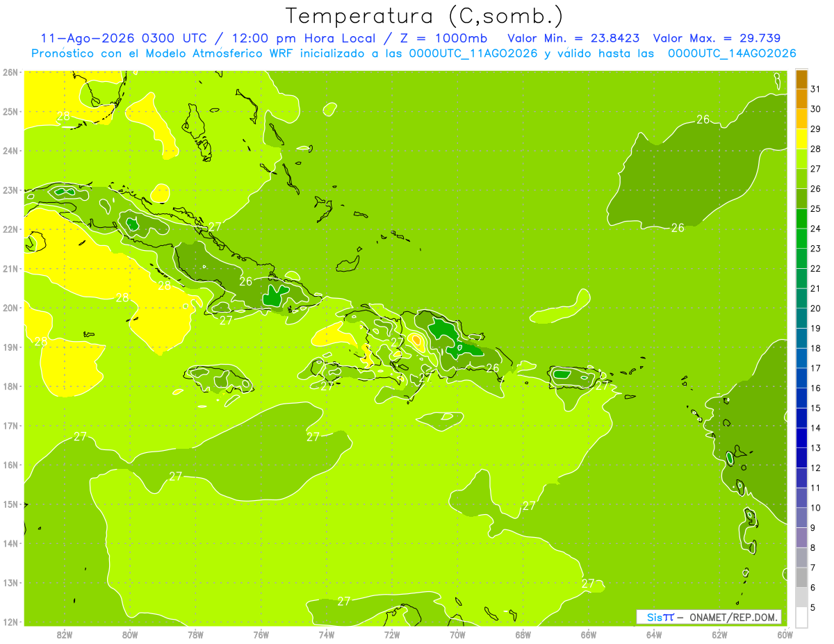Pick the yellow swatch between 28 and 29
Image resolution: width=834 pixels, height=644 pixels.
click(x=801, y=139)
